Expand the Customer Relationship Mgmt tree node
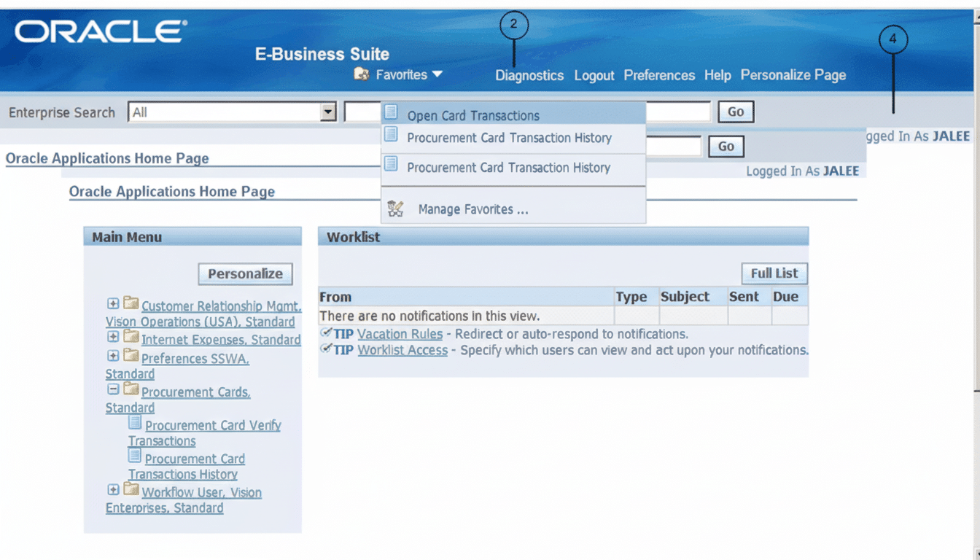Image resolution: width=980 pixels, height=560 pixels. coord(113,303)
